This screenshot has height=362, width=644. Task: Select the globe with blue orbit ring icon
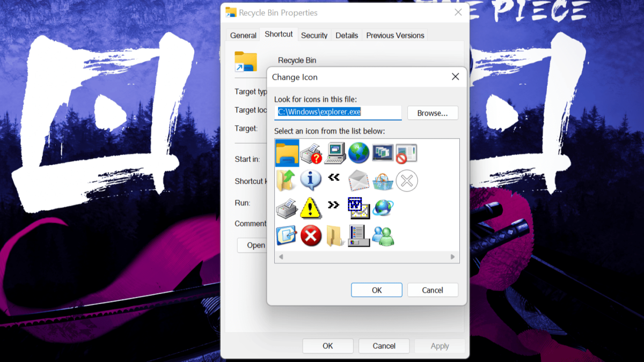pos(383,207)
